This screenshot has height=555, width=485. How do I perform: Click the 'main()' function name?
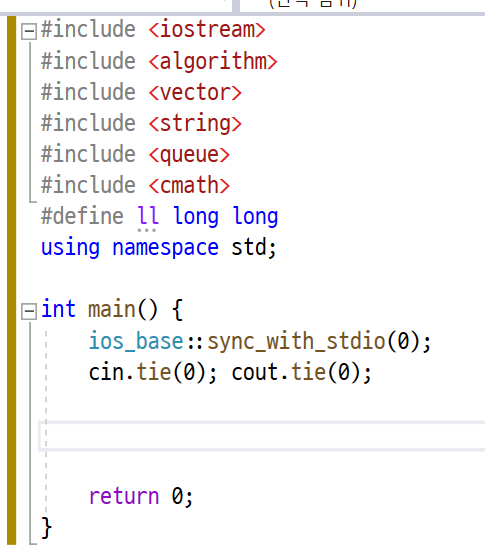122,309
